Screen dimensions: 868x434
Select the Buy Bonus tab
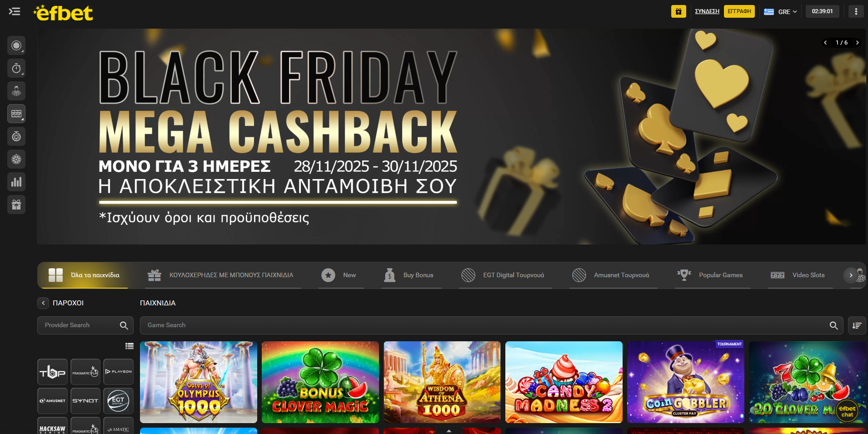[409, 275]
